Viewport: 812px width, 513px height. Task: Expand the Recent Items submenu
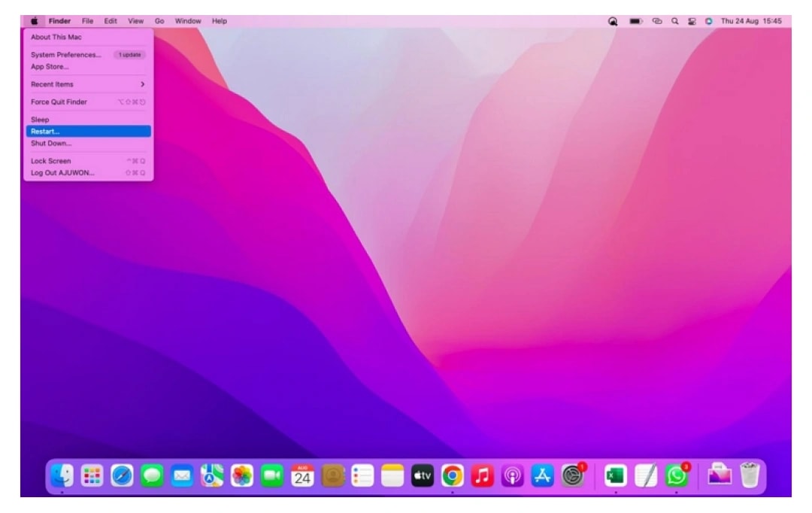click(x=89, y=84)
